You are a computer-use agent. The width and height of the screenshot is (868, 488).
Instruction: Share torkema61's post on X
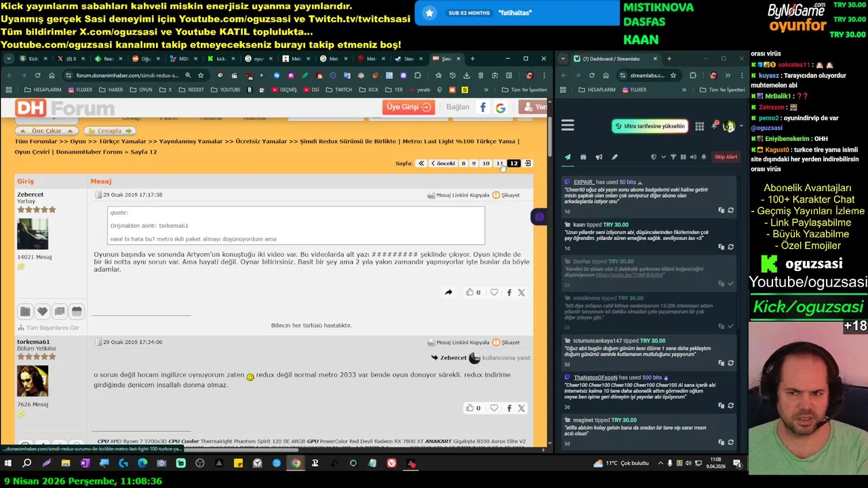pyautogui.click(x=521, y=408)
